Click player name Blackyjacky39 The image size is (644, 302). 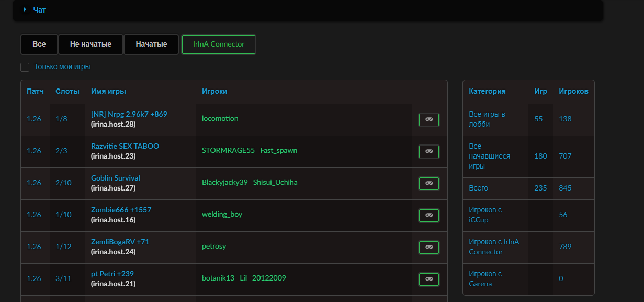tap(225, 182)
